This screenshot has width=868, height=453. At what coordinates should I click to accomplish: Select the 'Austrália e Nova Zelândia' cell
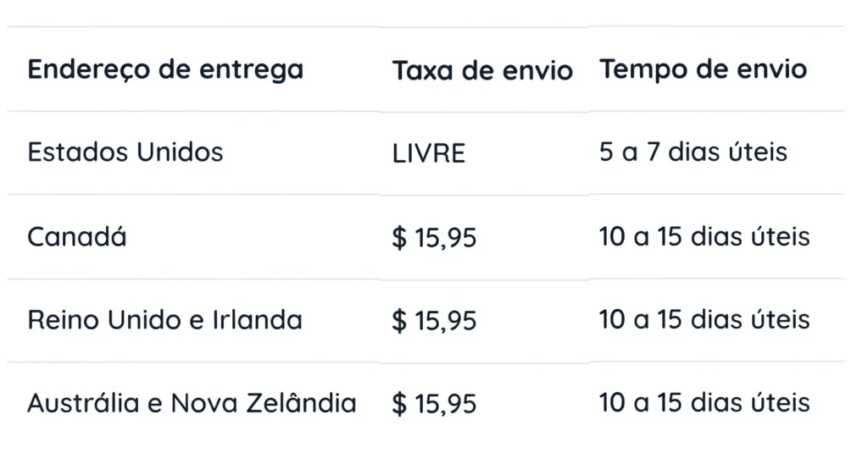coord(192,403)
